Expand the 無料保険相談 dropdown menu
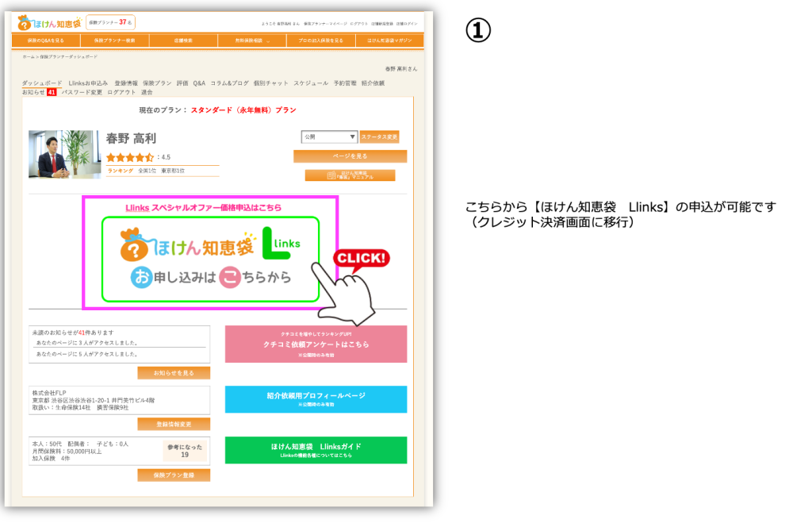Image resolution: width=812 pixels, height=523 pixels. [252, 40]
